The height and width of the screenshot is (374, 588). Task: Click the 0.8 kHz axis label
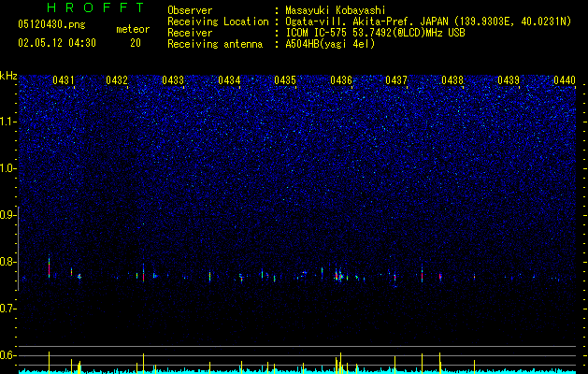[7, 262]
